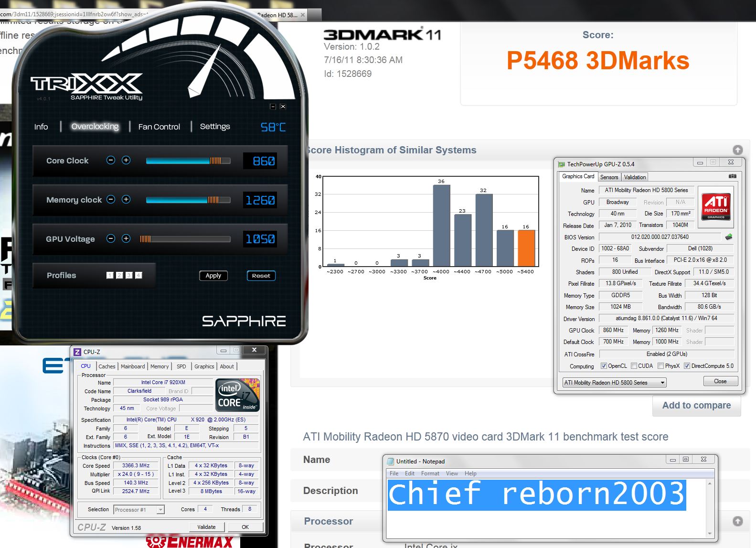Click the Core Speed value 3366.3 MHz
Image resolution: width=756 pixels, height=548 pixels.
click(136, 465)
